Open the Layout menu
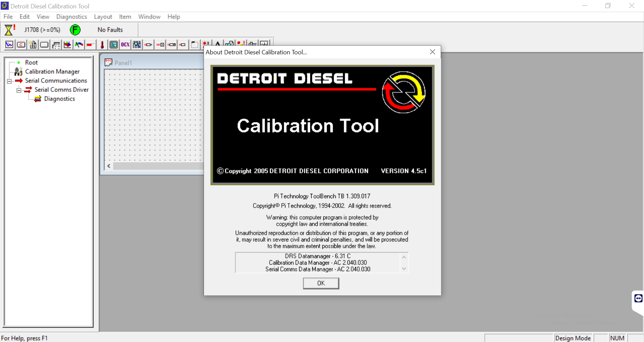 pos(103,16)
